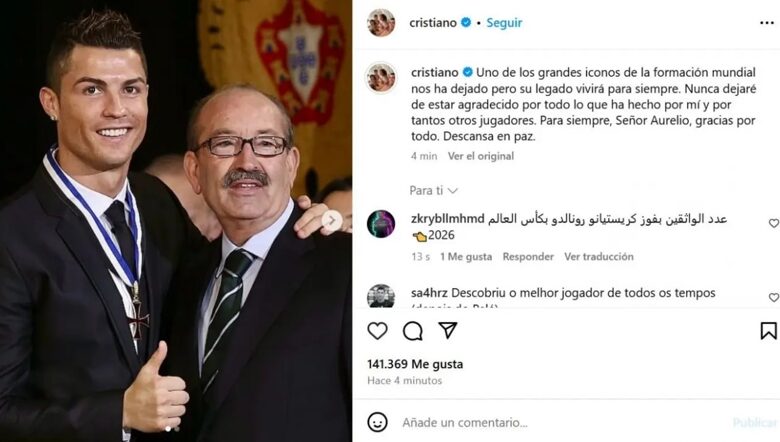
Task: Click the Seguir follow button
Action: coord(504,23)
